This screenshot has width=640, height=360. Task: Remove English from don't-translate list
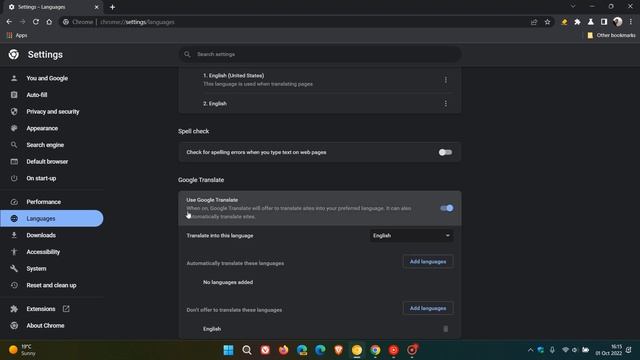445,329
